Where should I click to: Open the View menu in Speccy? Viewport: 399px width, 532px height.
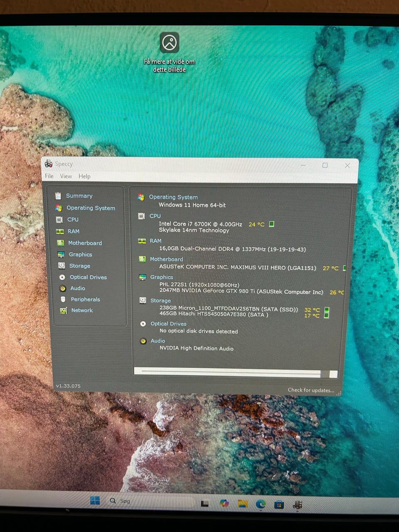pyautogui.click(x=66, y=176)
